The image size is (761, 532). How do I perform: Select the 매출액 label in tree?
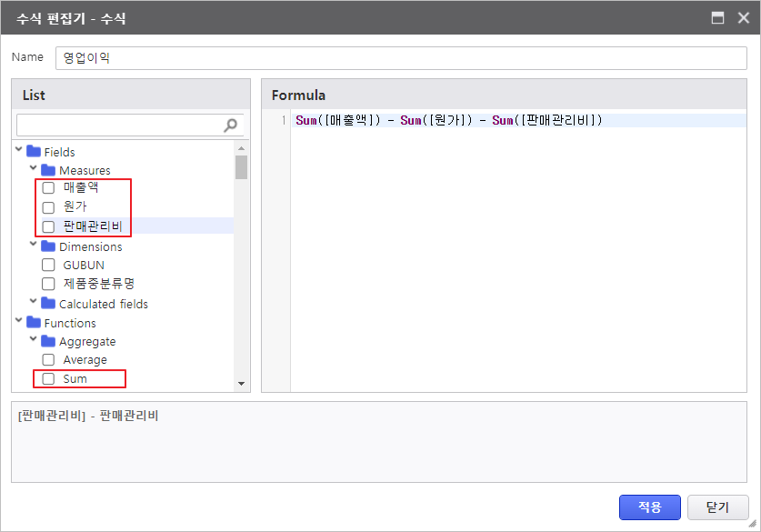click(81, 187)
